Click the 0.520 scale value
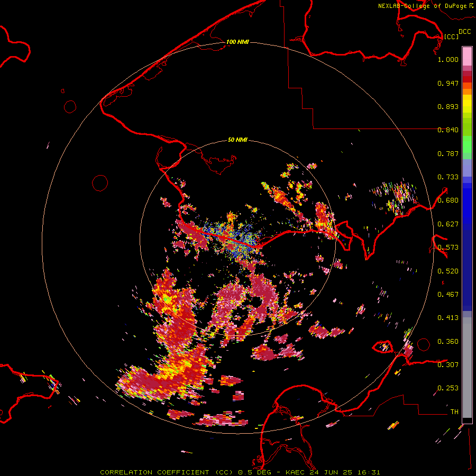 tap(448, 271)
